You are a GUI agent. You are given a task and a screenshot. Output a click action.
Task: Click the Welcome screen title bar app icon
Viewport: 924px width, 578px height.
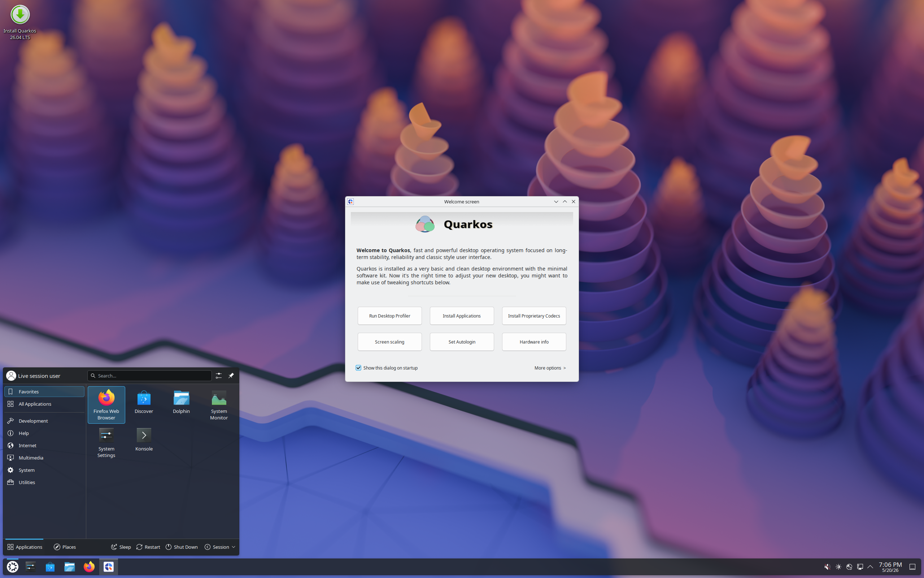click(x=350, y=202)
